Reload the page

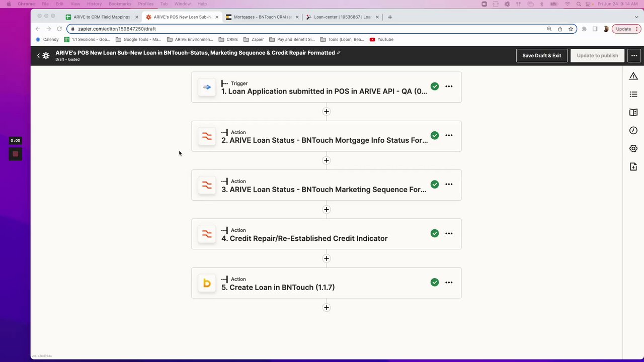(59, 29)
